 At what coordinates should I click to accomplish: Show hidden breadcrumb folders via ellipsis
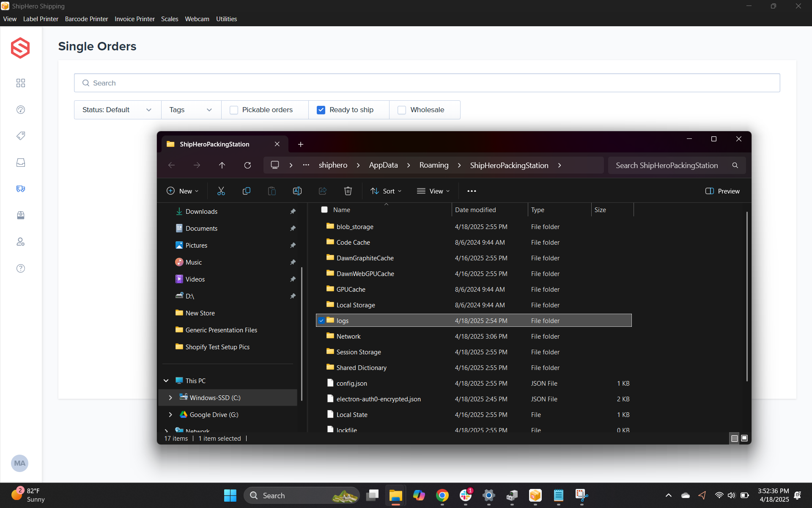tap(306, 165)
